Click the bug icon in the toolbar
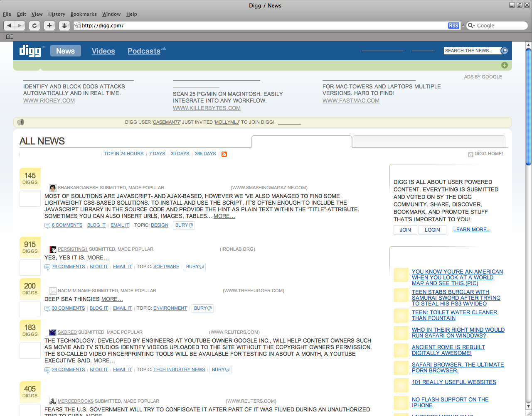Screen dimensions: 532x416 click(x=64, y=26)
